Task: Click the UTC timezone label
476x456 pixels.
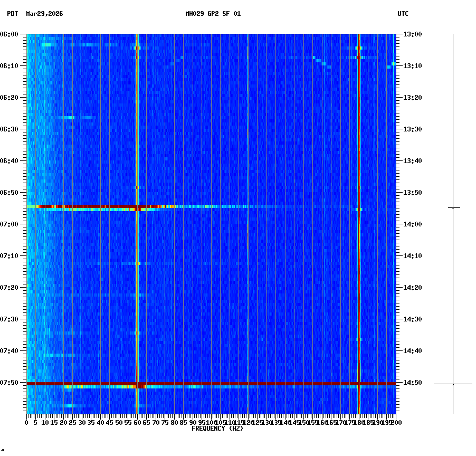Action: (404, 14)
